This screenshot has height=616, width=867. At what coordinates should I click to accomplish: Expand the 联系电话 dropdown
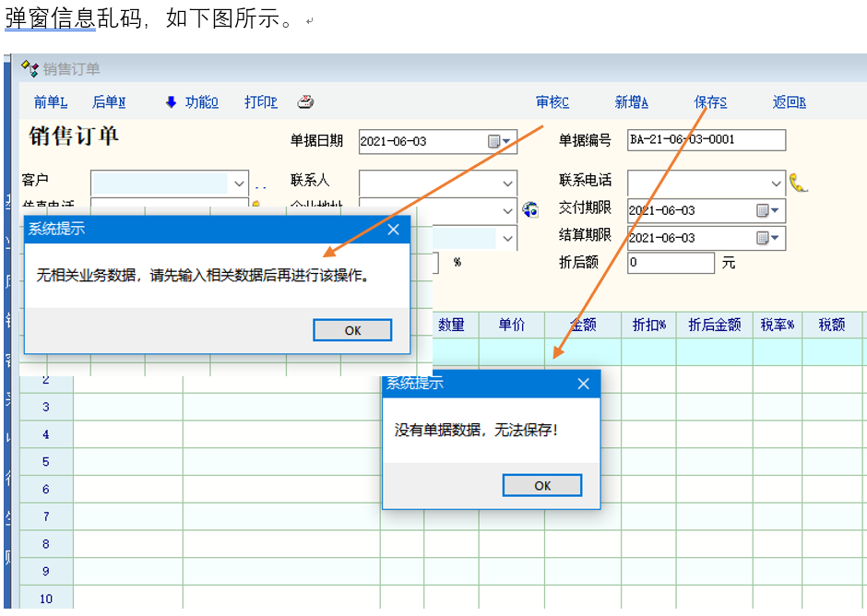(x=776, y=183)
